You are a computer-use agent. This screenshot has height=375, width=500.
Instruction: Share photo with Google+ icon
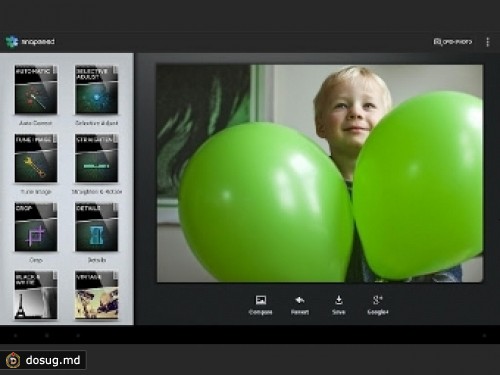pyautogui.click(x=378, y=300)
